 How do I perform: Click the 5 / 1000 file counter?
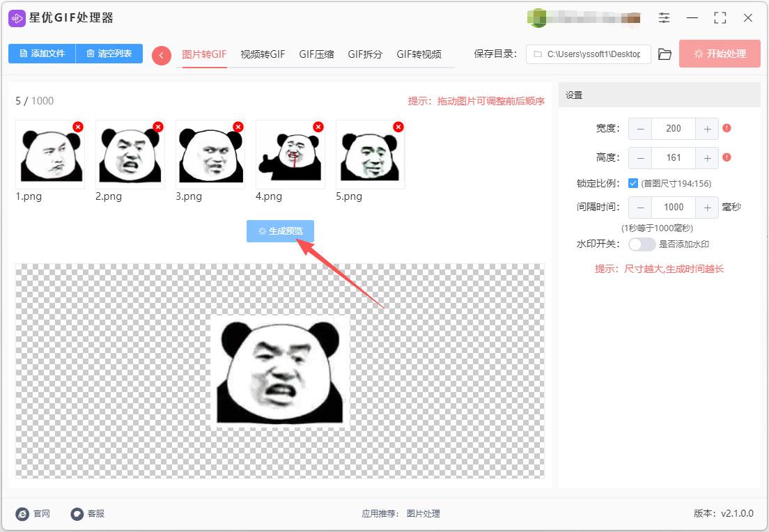coord(34,101)
